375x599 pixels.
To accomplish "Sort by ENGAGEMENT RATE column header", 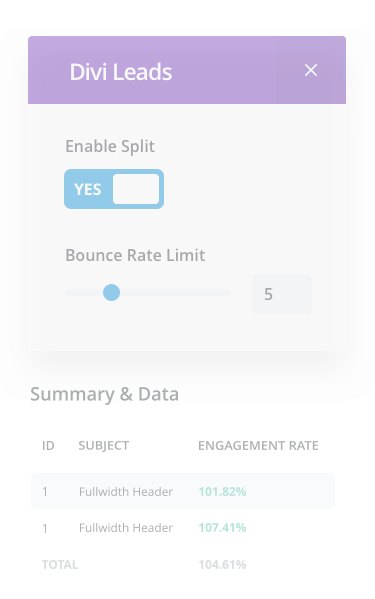I will 258,445.
